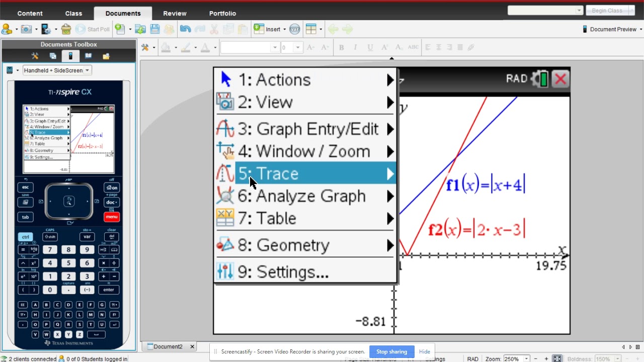
Task: Open Analyze Graph submenu entry
Action: pyautogui.click(x=306, y=196)
